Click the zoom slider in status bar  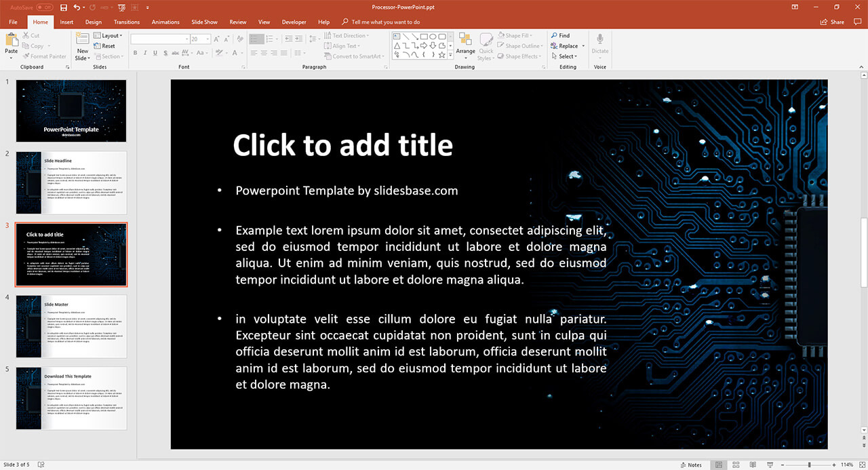(x=810, y=465)
